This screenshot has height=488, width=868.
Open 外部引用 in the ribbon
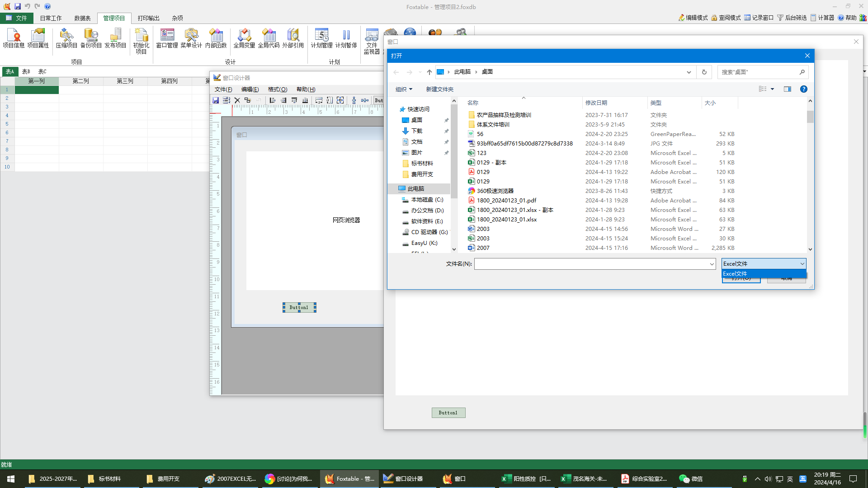293,38
